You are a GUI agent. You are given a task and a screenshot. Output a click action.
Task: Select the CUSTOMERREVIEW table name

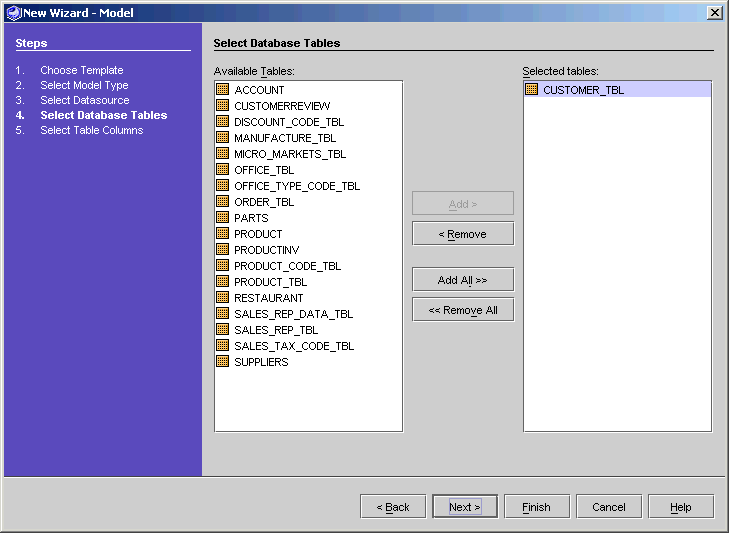(282, 106)
